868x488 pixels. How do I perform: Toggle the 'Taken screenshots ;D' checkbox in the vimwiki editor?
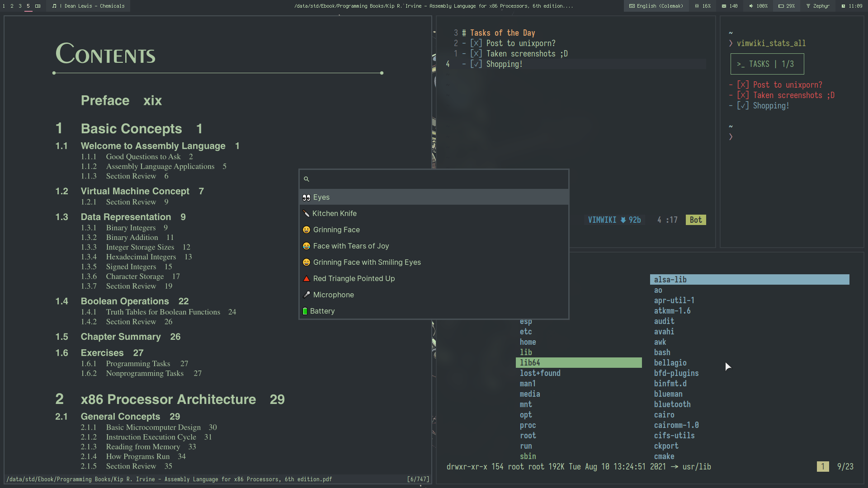pos(476,54)
